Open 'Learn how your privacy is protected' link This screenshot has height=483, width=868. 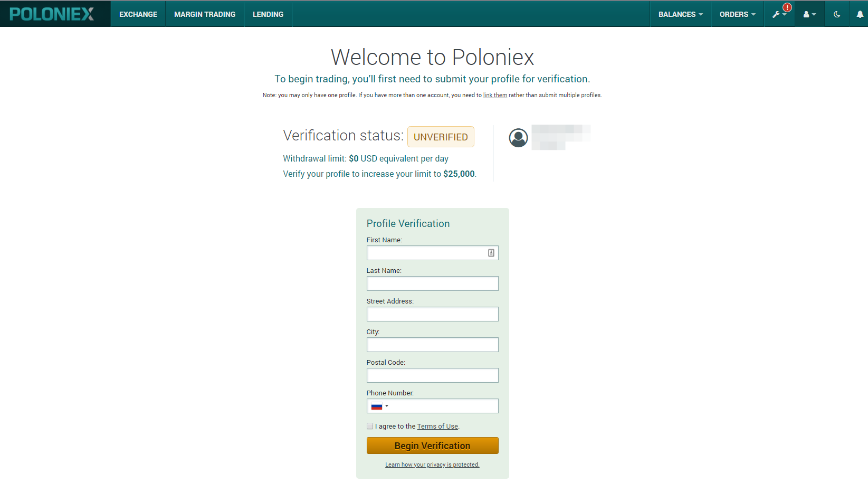point(433,465)
